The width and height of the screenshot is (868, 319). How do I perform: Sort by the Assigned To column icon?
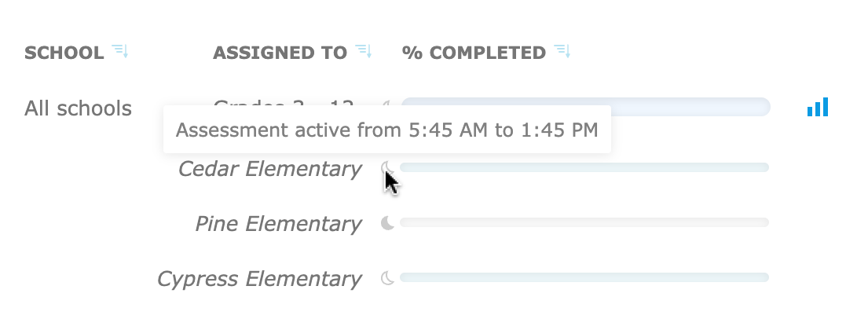pos(363,52)
